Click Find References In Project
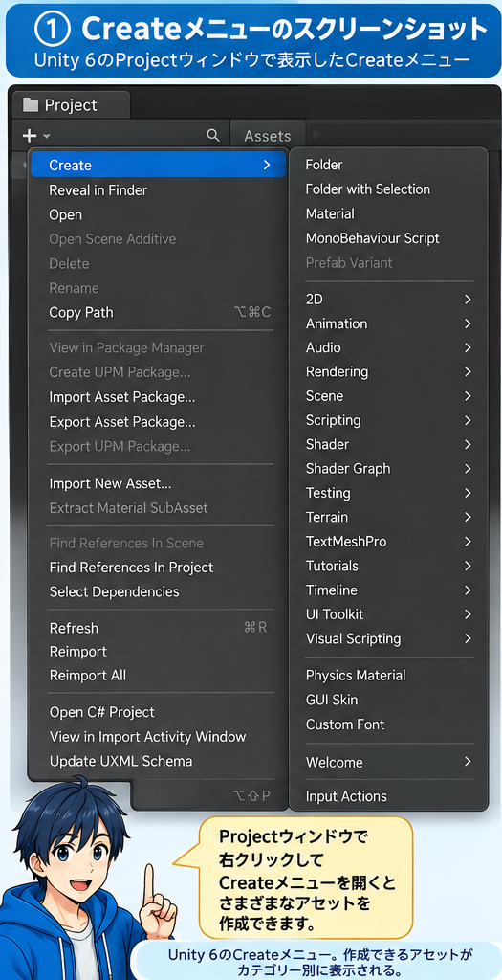502x980 pixels. coord(160,568)
